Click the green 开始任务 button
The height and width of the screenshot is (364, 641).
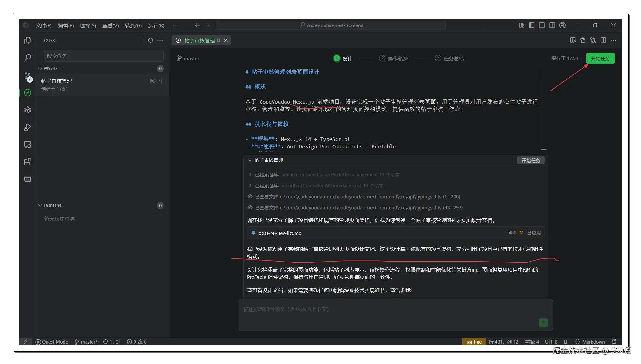[600, 58]
